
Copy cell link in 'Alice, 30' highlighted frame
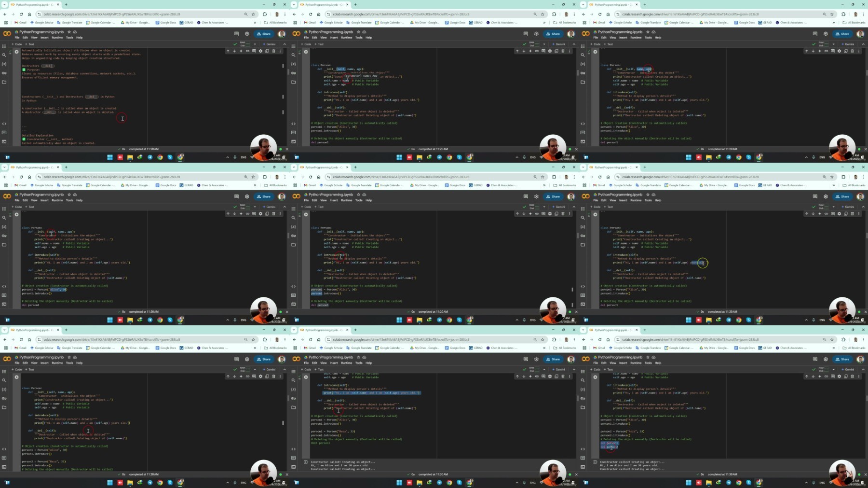[247, 214]
